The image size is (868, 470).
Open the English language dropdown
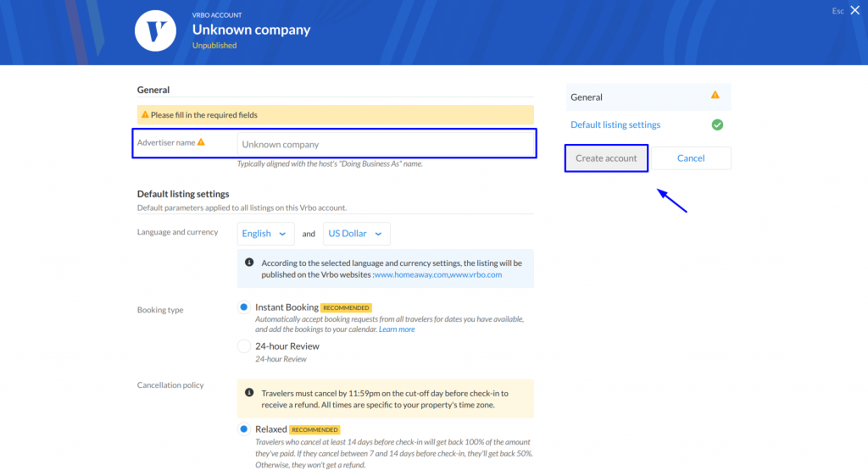[265, 234]
